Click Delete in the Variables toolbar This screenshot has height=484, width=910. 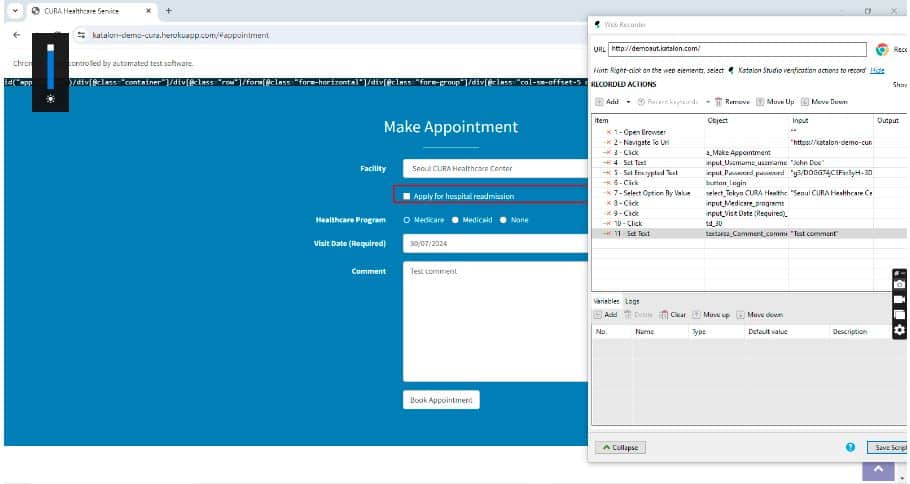coord(638,315)
